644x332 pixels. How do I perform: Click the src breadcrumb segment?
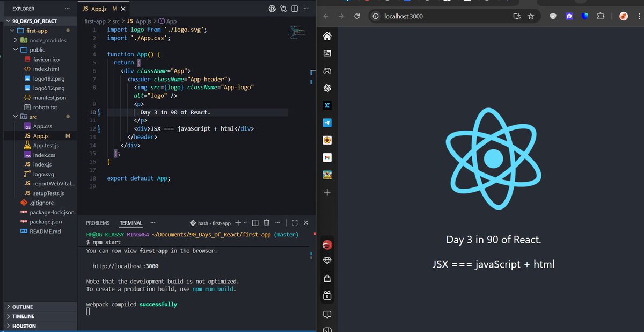(116, 21)
